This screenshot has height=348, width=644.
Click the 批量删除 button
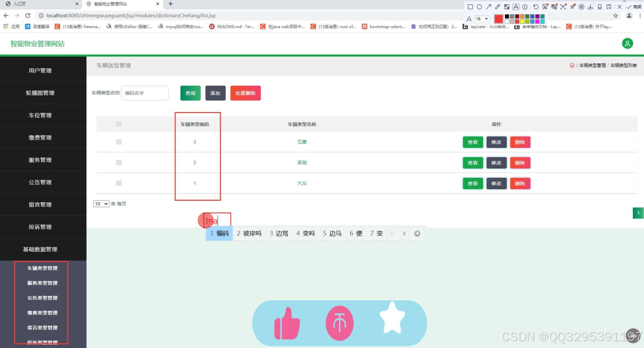(x=245, y=93)
